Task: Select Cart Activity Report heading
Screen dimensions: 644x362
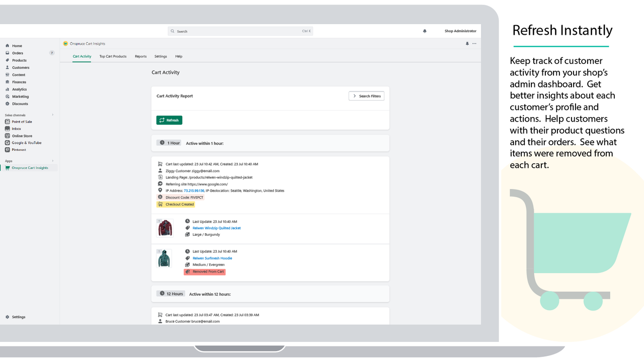Action: 175,96
